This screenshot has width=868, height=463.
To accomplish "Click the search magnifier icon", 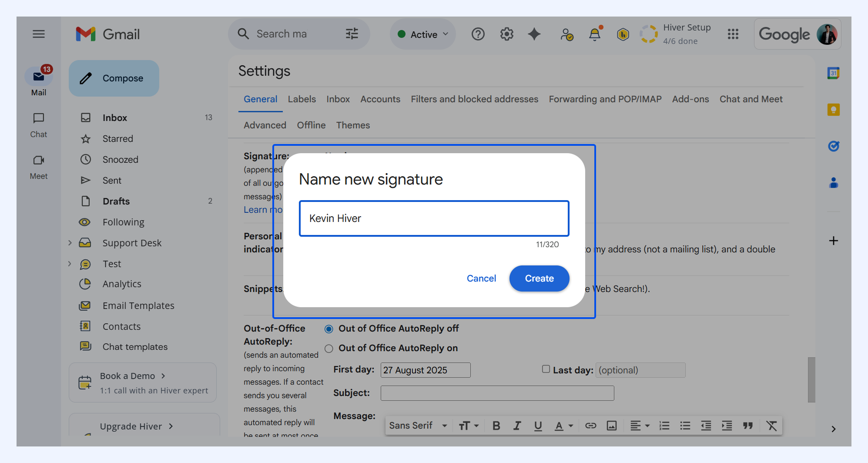I will [243, 34].
